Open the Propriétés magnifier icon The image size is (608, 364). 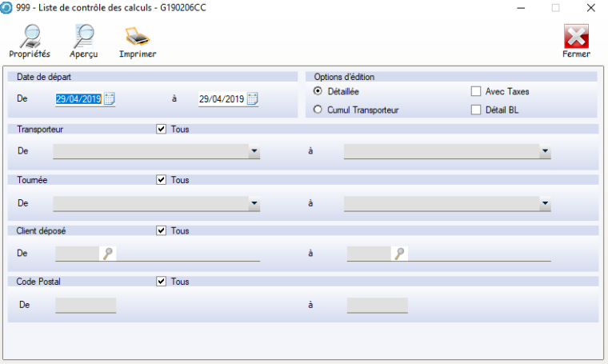coord(30,36)
